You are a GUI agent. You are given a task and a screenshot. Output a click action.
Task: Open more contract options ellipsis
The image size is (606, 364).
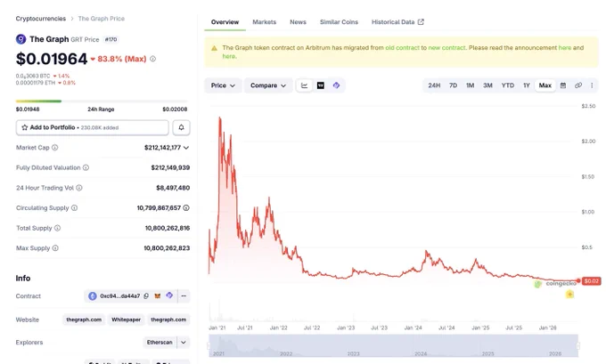(184, 296)
